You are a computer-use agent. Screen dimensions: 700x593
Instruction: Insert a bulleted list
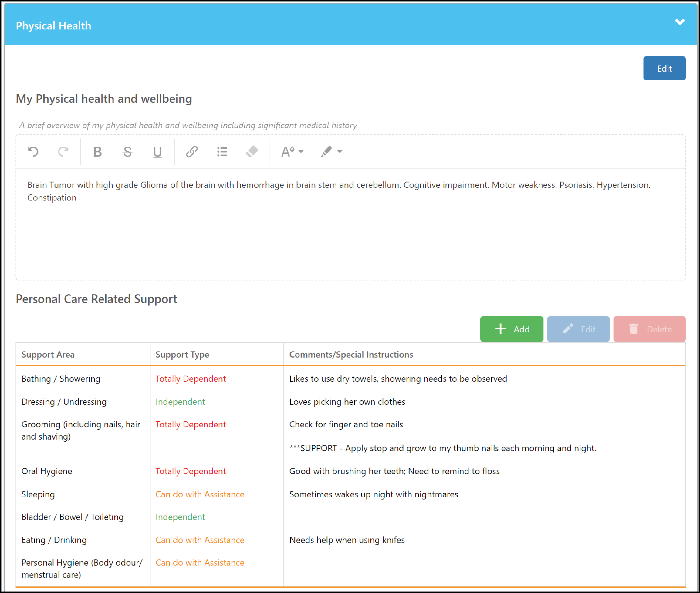tap(222, 152)
